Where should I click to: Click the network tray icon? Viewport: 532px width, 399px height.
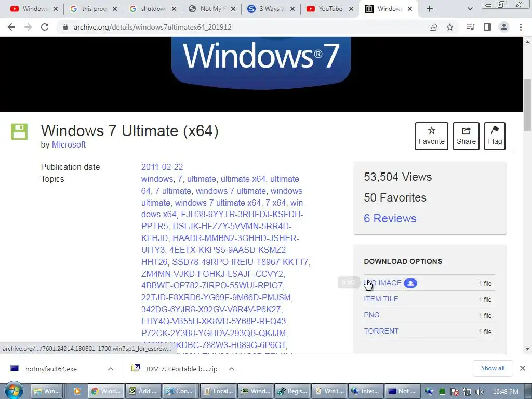[x=467, y=392]
